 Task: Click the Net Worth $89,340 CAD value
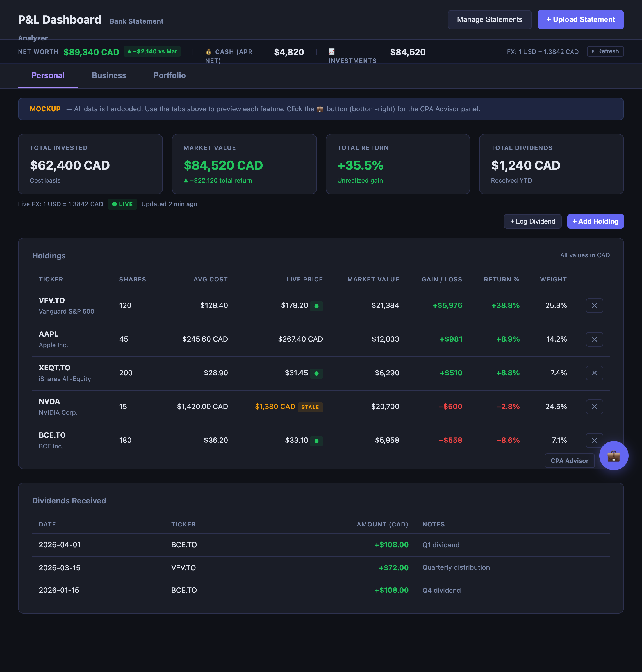click(91, 52)
